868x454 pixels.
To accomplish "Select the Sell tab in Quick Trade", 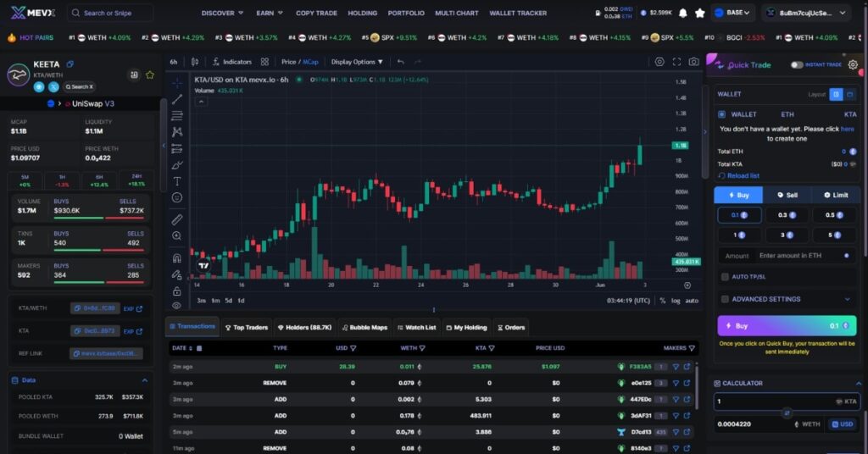I will (x=787, y=195).
